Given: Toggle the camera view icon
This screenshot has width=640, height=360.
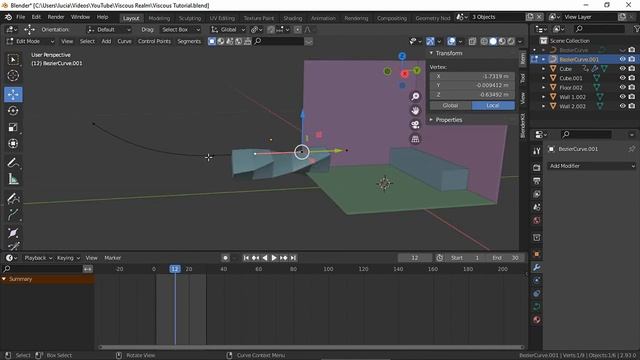Looking at the screenshot, I should (x=415, y=125).
